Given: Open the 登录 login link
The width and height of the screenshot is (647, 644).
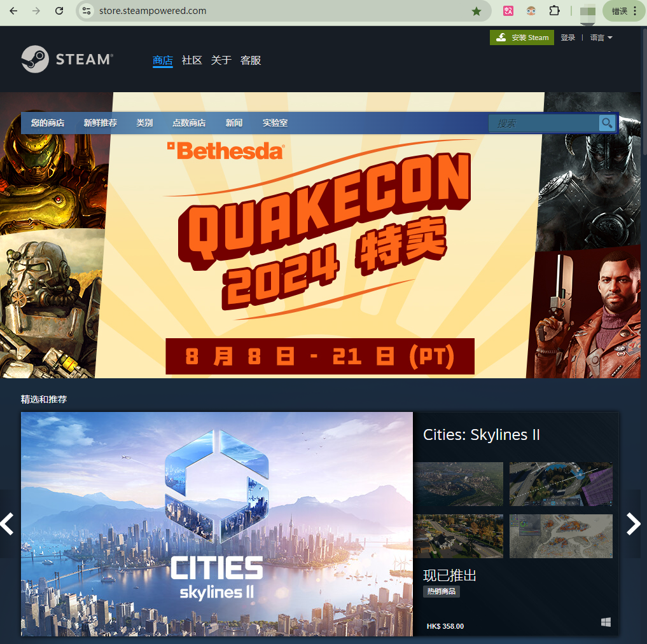Looking at the screenshot, I should click(x=567, y=38).
